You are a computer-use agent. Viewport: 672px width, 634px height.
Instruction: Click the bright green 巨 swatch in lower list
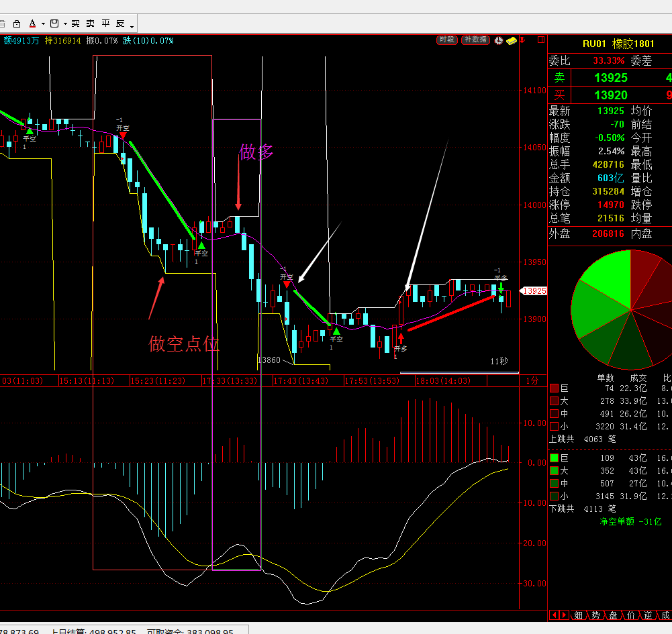pos(554,458)
